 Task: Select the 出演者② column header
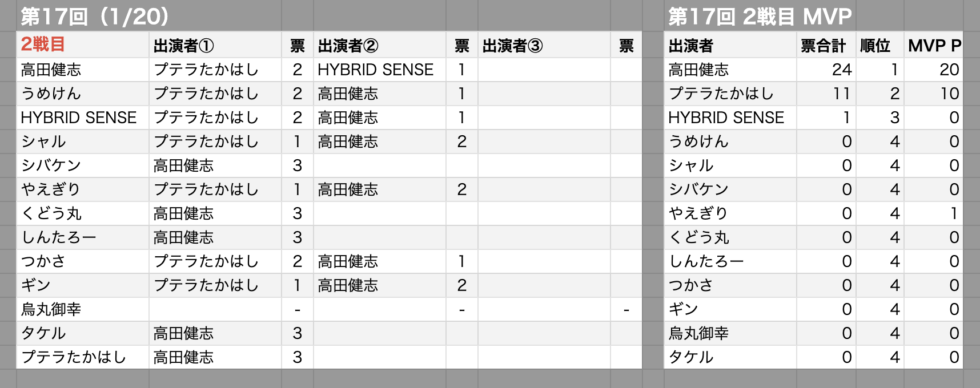click(x=348, y=46)
